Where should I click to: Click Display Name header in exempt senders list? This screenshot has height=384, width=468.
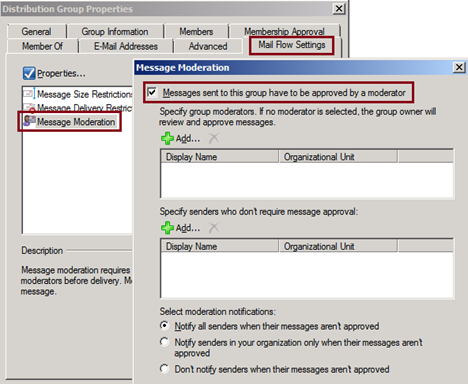(x=220, y=246)
